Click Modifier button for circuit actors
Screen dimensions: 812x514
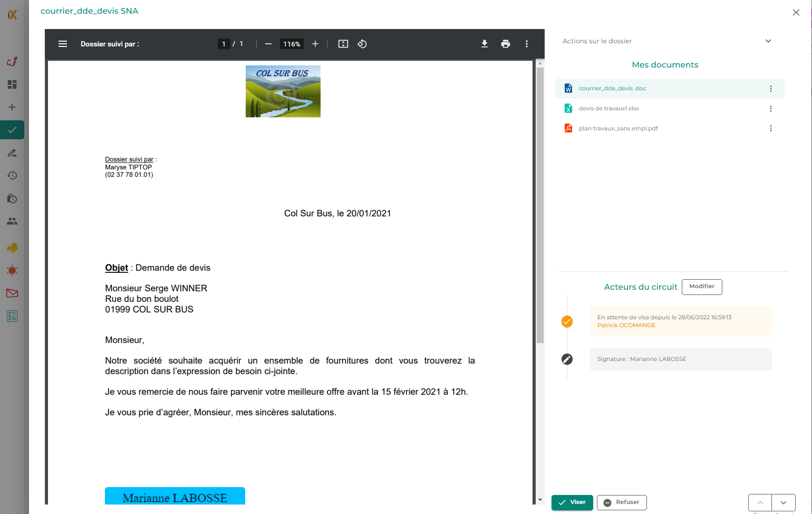coord(702,287)
